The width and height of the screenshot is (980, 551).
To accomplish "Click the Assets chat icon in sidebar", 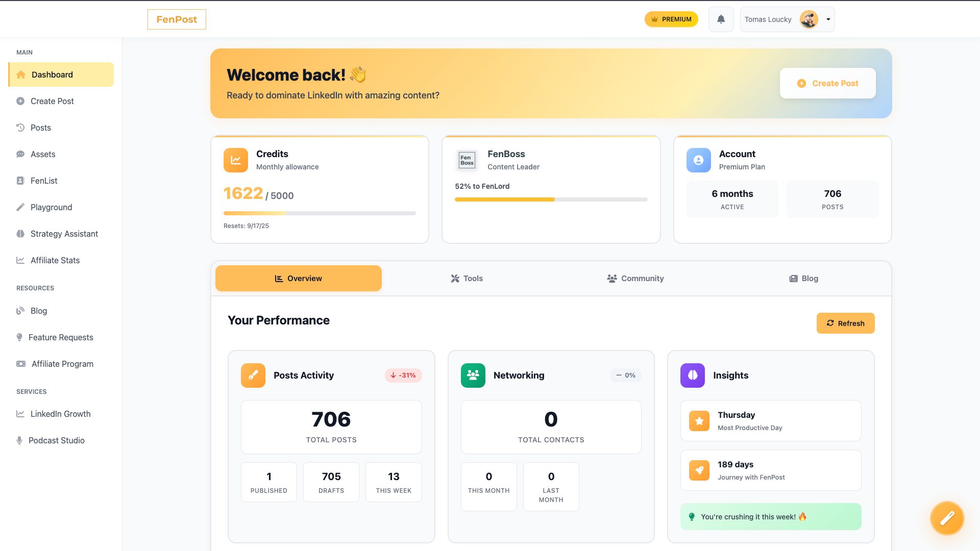I will click(x=20, y=154).
